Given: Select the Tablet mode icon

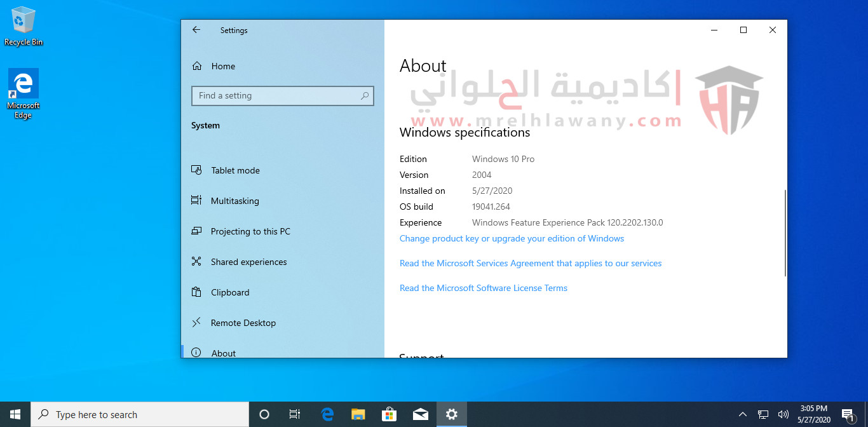Looking at the screenshot, I should tap(197, 170).
